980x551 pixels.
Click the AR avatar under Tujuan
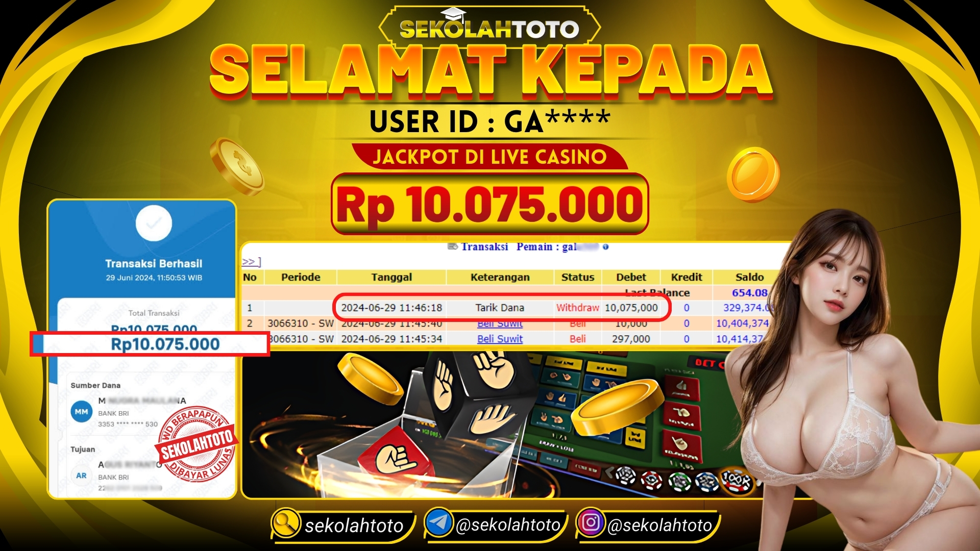coord(82,475)
